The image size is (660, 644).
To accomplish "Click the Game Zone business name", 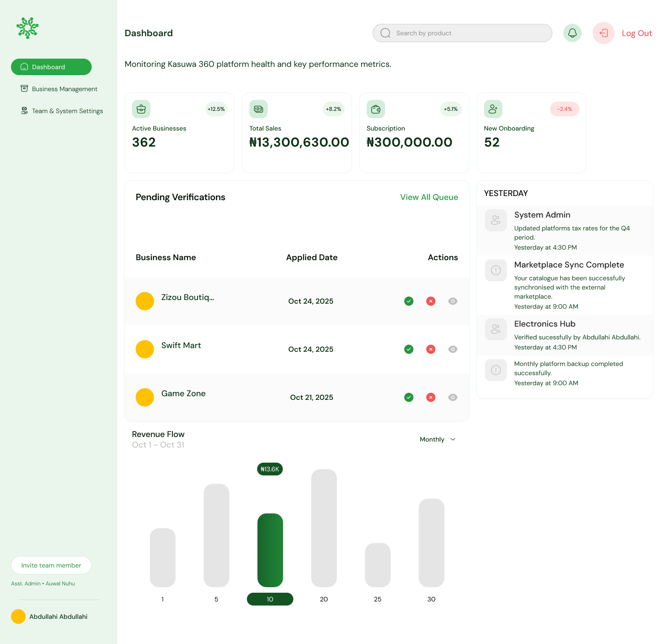I will point(183,393).
